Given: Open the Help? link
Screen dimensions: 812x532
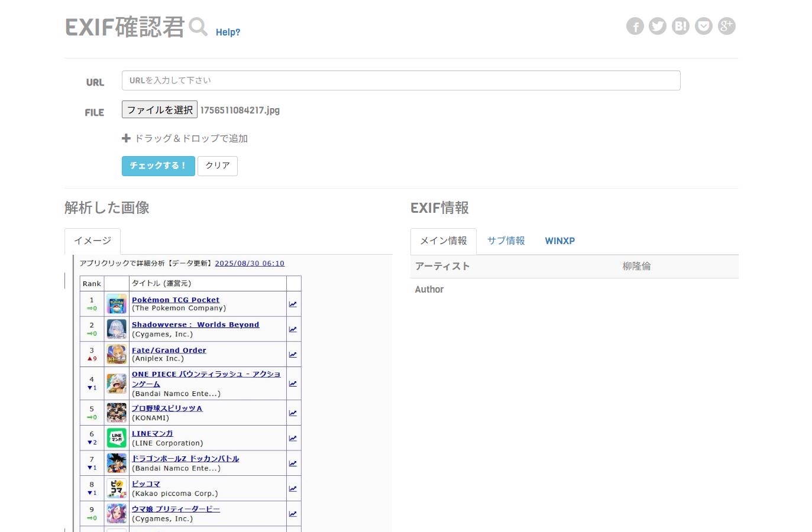Looking at the screenshot, I should coord(228,33).
